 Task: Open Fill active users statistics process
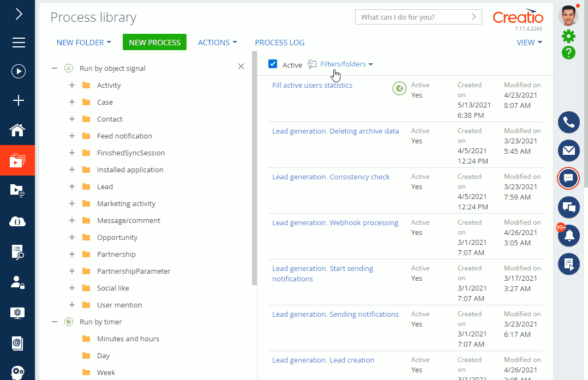point(312,85)
